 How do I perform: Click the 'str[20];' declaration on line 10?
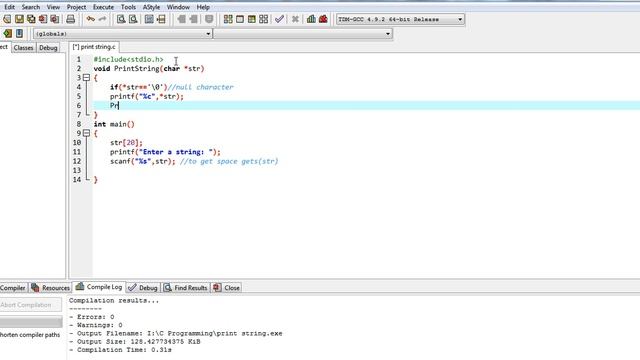point(127,143)
